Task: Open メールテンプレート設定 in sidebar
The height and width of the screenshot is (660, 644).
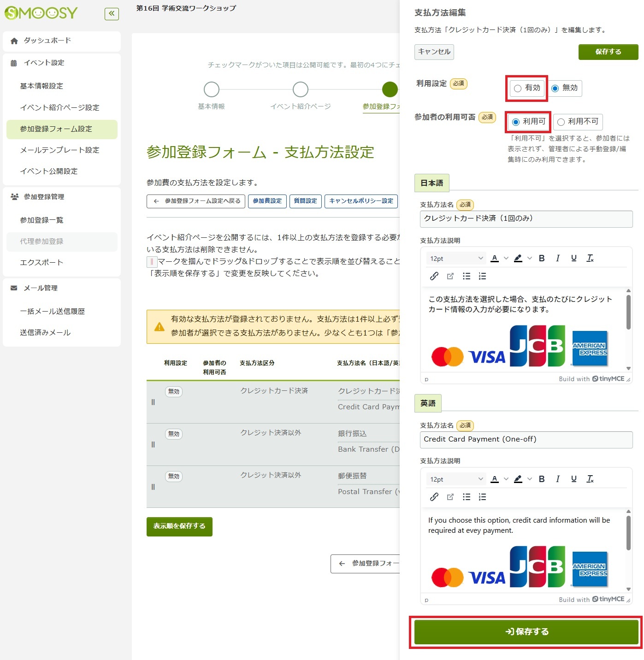Action: pos(59,150)
